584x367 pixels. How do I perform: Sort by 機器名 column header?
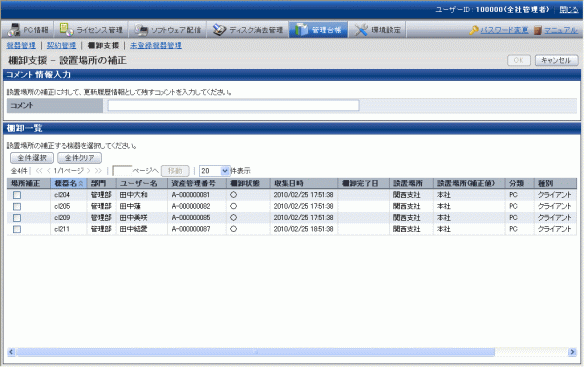[69, 183]
